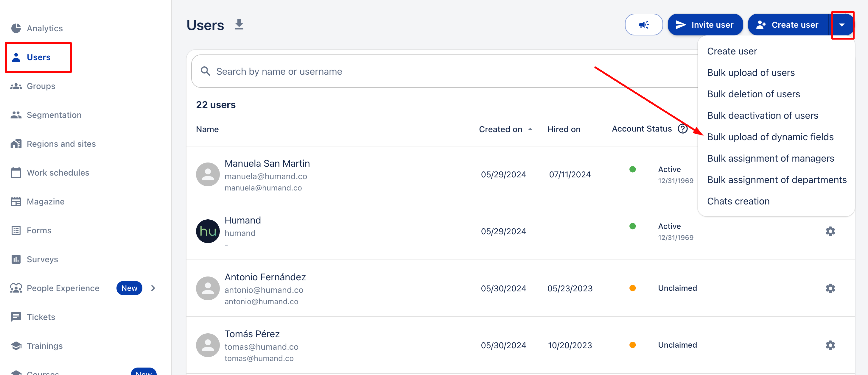
Task: Open Analytics from the sidebar
Action: [44, 28]
